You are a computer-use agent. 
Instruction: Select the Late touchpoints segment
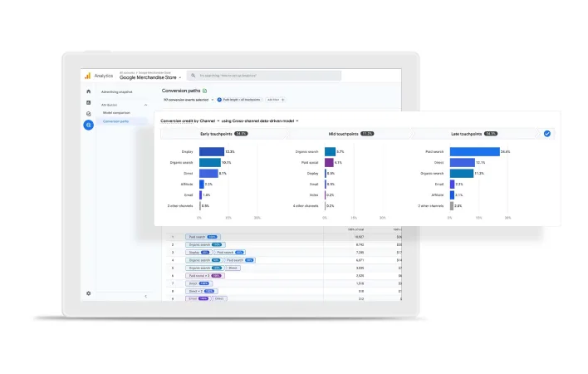click(474, 134)
